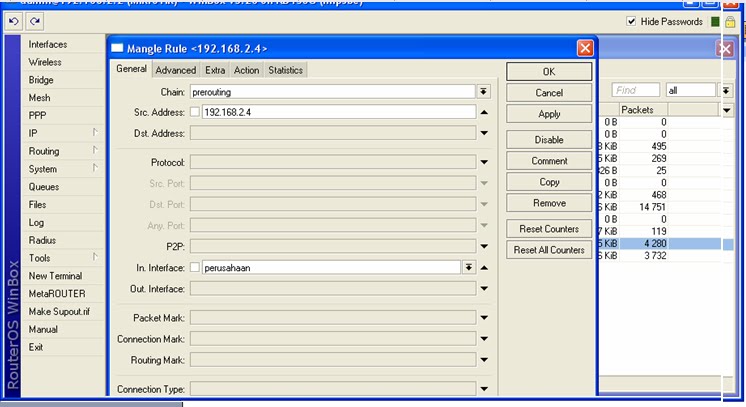This screenshot has width=746, height=407.
Task: Click the Reset Counters button
Action: 549,229
